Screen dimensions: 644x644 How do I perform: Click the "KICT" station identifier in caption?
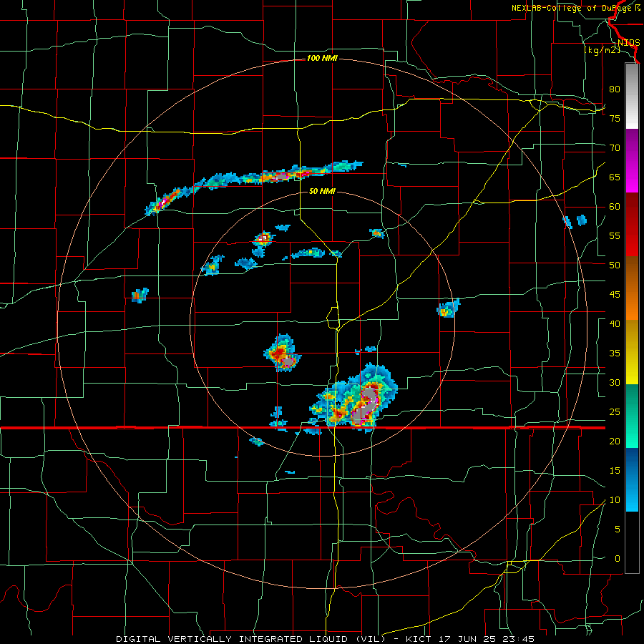pyautogui.click(x=419, y=639)
